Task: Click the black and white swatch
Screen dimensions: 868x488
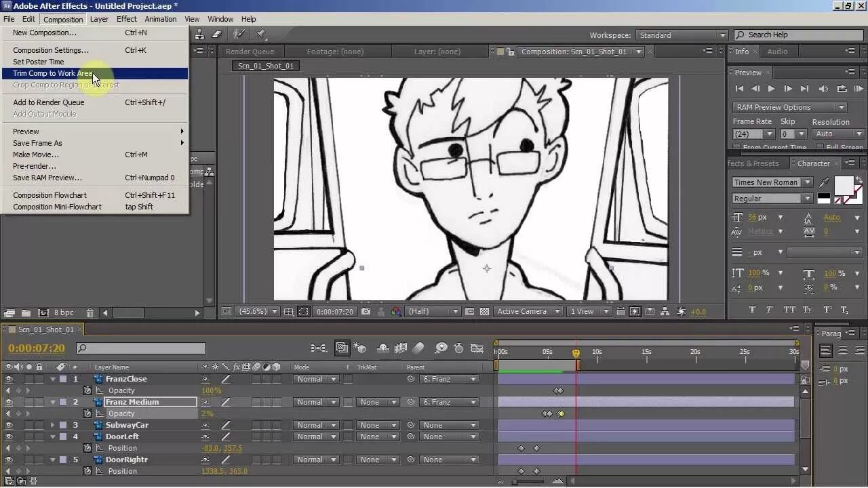Action: (x=824, y=199)
